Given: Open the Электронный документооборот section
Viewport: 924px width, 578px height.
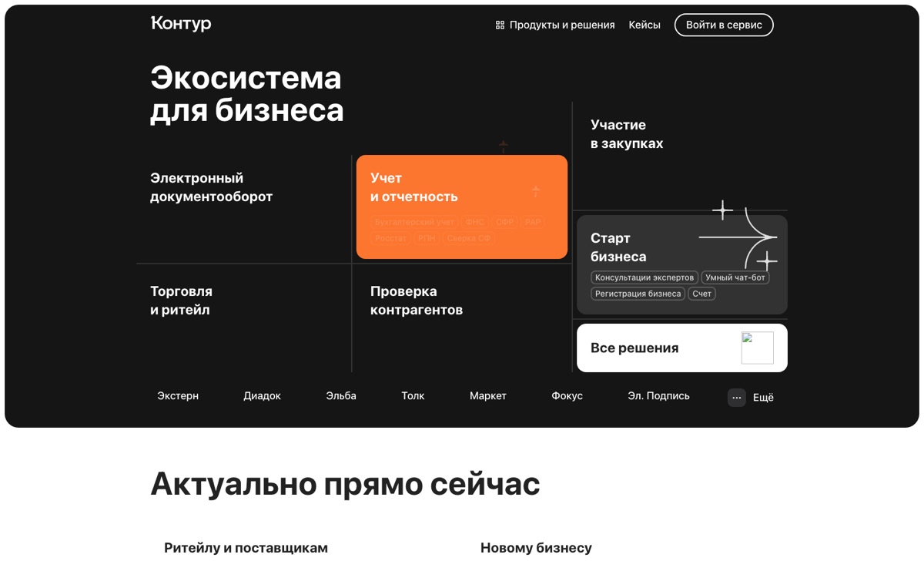Looking at the screenshot, I should click(x=212, y=187).
